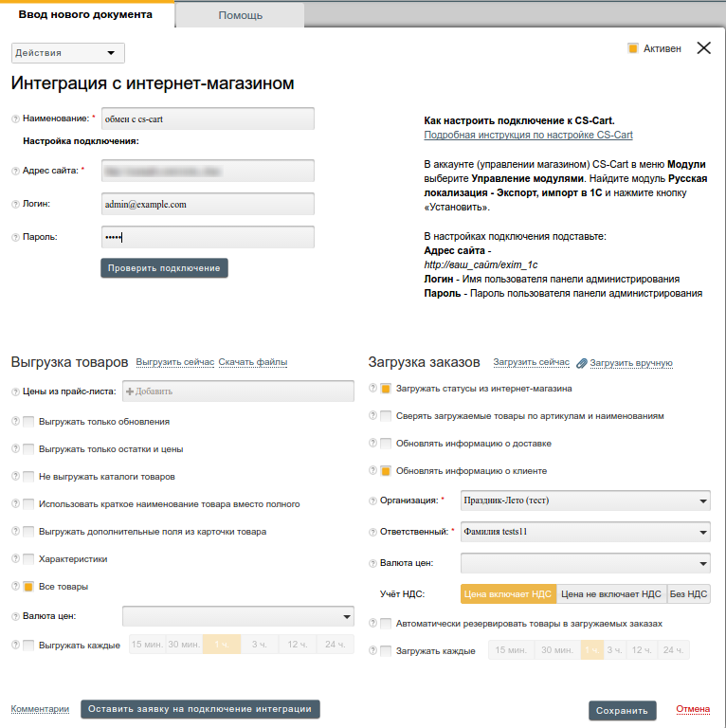Screen dimensions: 726x728
Task: Uncheck Загружать статусы из интернет-магазина
Action: [x=386, y=389]
